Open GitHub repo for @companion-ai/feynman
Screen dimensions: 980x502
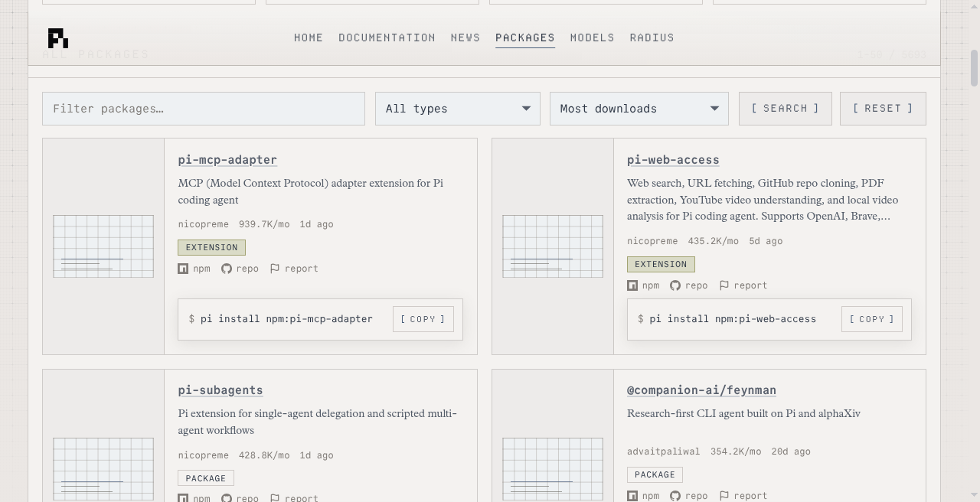coord(689,496)
